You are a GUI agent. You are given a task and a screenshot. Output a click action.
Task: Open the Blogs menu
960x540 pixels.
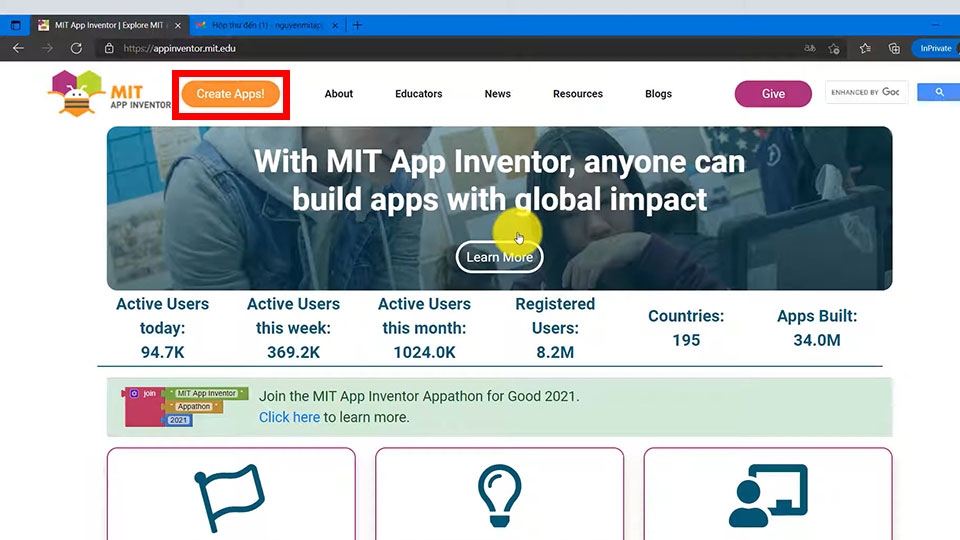(x=658, y=94)
